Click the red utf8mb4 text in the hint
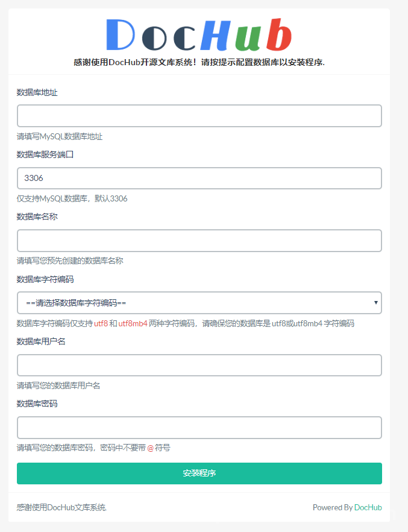Screen dimensions: 408x532 point(133,323)
